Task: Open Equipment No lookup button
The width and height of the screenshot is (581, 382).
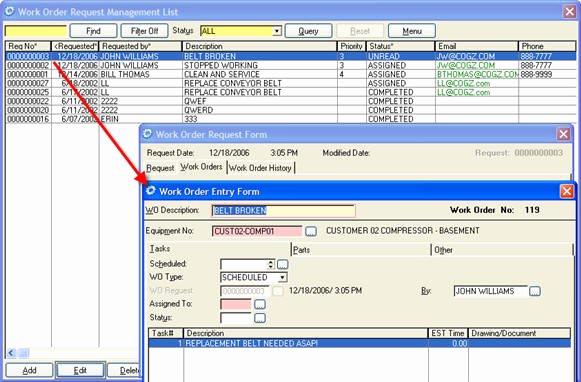Action: click(311, 231)
